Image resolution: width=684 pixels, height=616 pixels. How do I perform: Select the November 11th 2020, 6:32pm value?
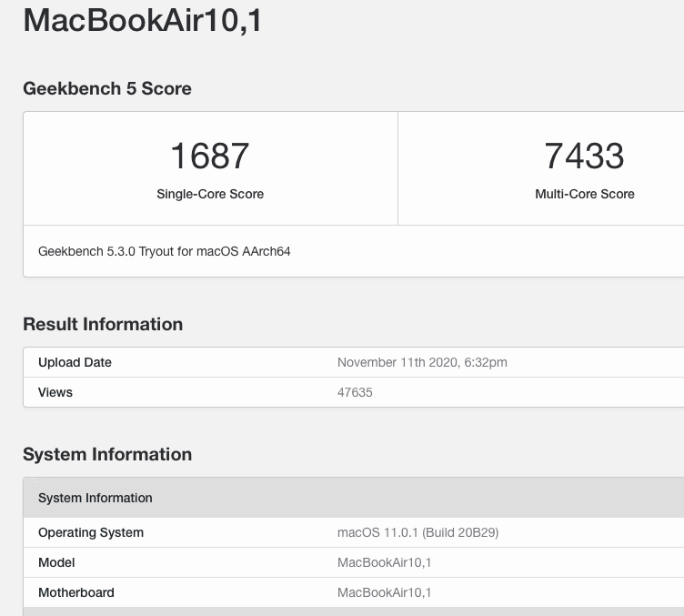pyautogui.click(x=422, y=362)
